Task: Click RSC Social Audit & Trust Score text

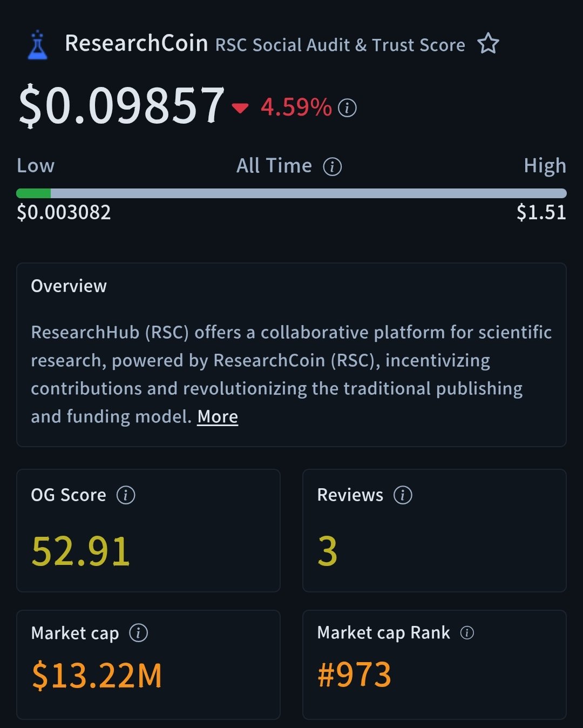Action: coord(340,45)
